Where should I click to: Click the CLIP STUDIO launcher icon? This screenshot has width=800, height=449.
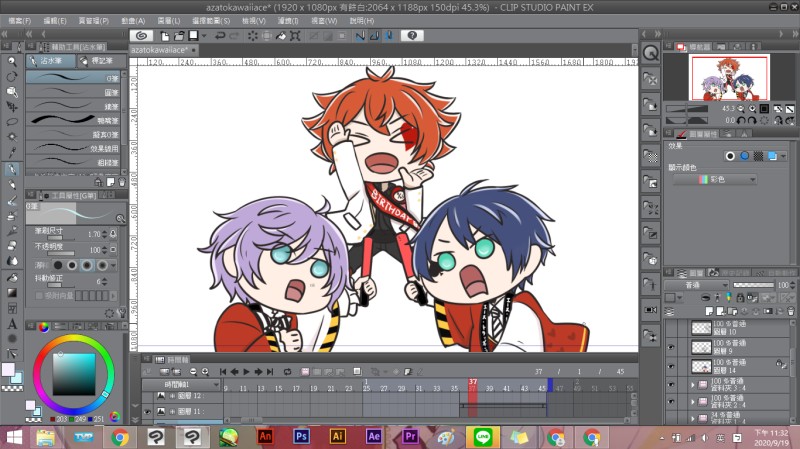coord(141,36)
